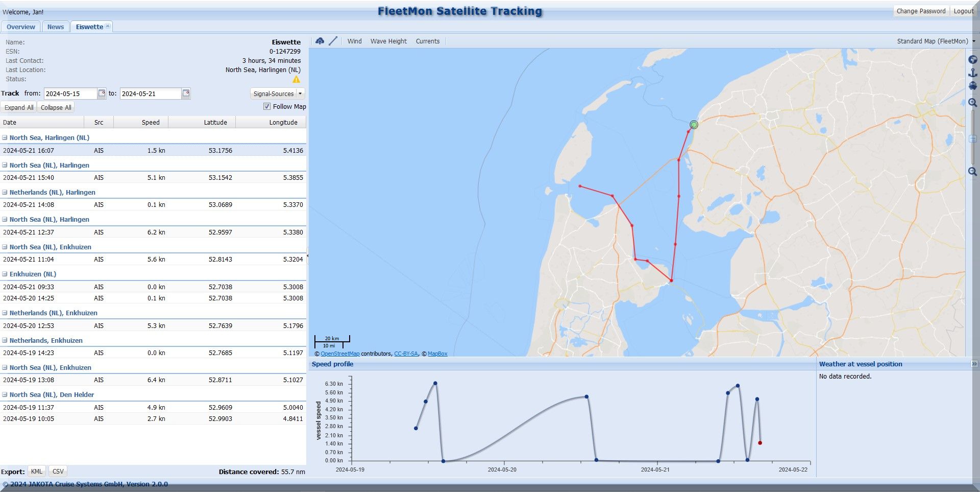Toggle the Wind map overlay
This screenshot has width=980, height=492.
click(x=354, y=41)
